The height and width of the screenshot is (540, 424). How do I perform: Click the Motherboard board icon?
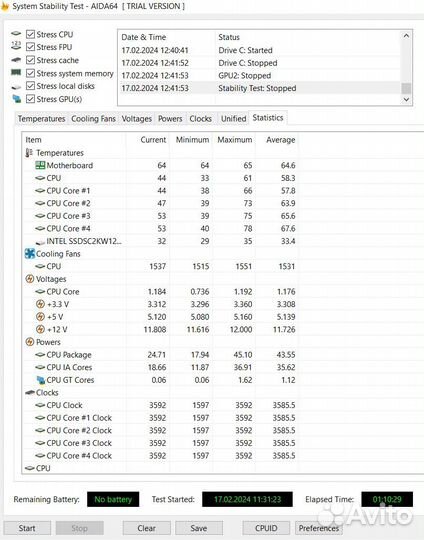click(x=40, y=165)
